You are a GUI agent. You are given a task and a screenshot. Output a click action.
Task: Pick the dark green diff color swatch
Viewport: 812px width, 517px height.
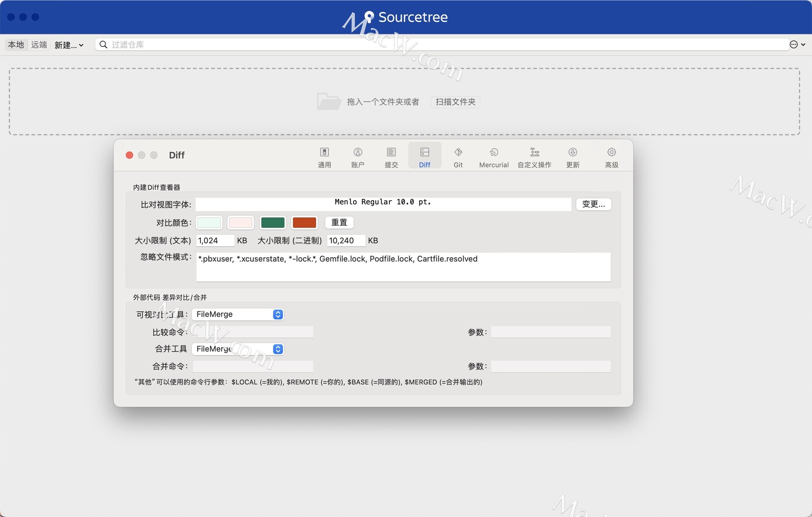[273, 223]
